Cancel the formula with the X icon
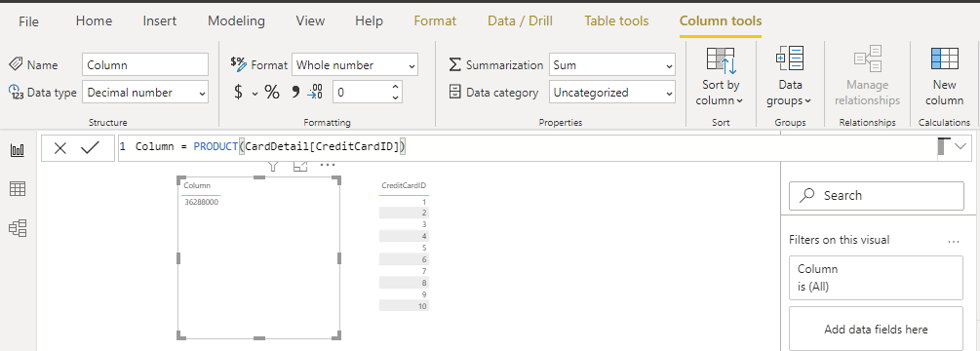This screenshot has width=980, height=351. coord(60,148)
